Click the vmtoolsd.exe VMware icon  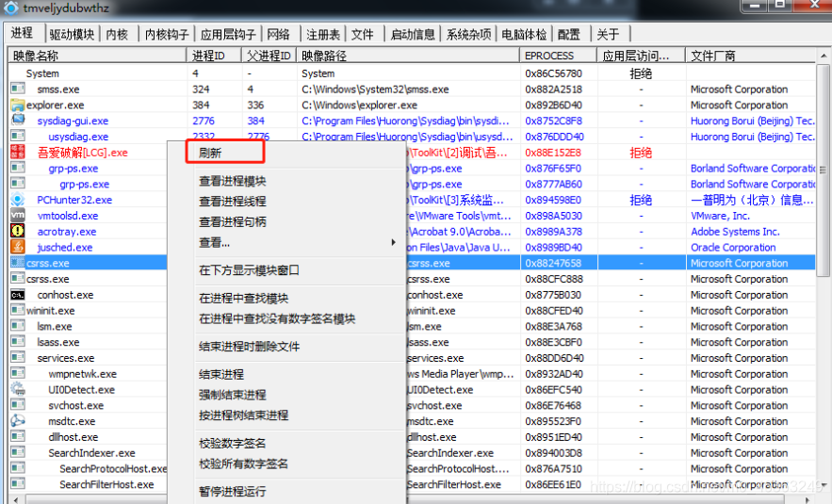tap(18, 215)
